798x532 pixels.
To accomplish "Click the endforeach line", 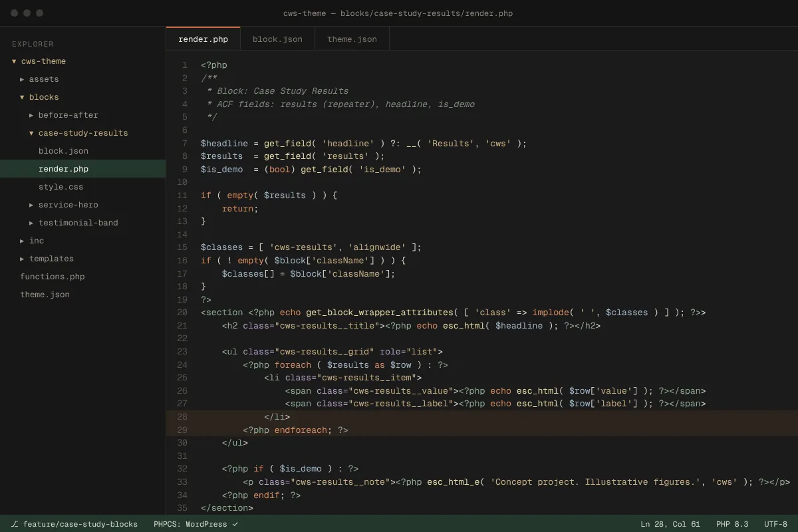I will click(x=295, y=430).
